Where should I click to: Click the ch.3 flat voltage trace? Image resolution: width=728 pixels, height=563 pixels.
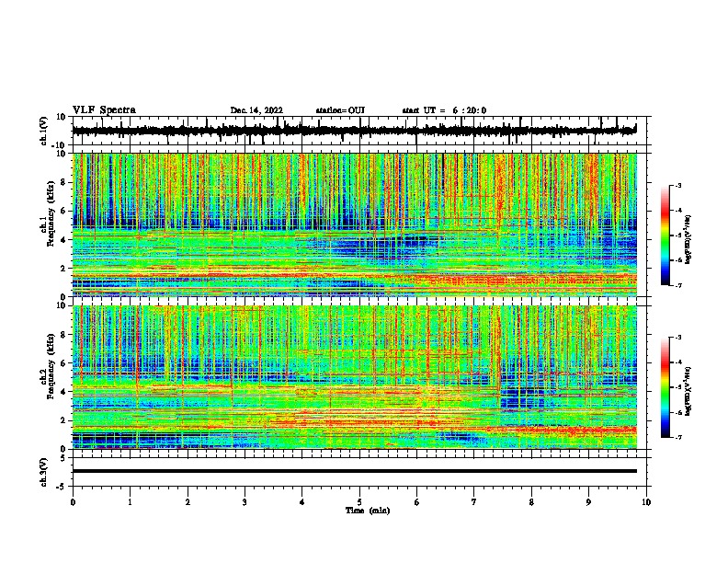click(x=354, y=471)
